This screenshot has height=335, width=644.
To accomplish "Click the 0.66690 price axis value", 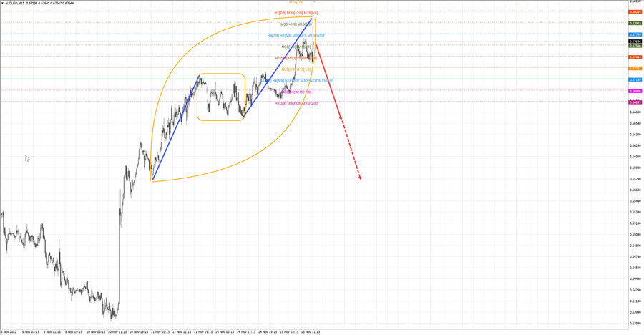I will point(635,112).
